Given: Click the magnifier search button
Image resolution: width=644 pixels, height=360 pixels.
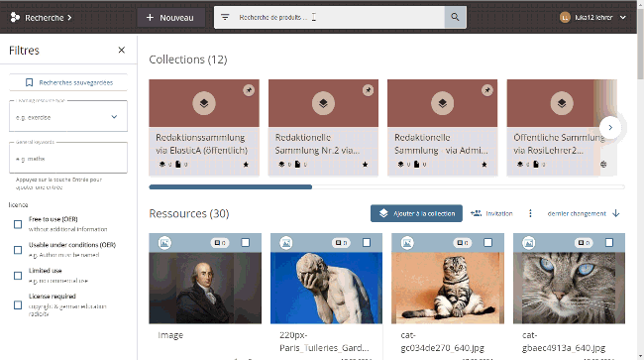Looking at the screenshot, I should pyautogui.click(x=455, y=17).
